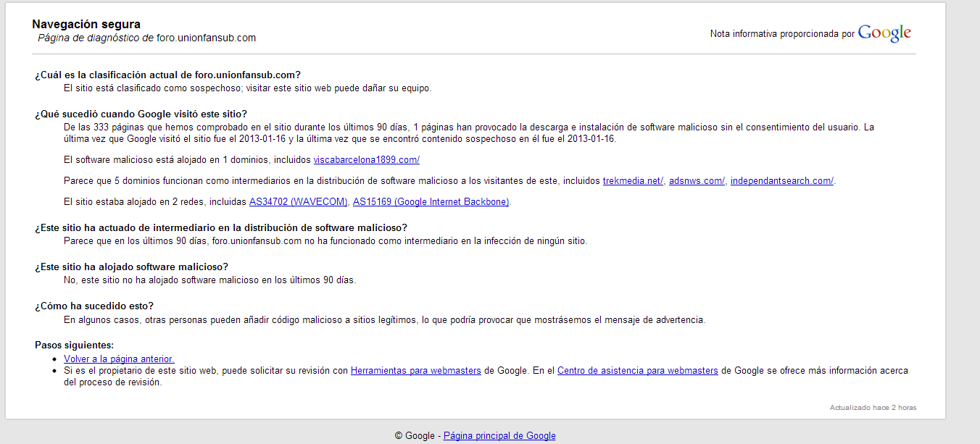Open AS15169 (Google Internet Backbone) link
980x444 pixels.
click(x=431, y=201)
